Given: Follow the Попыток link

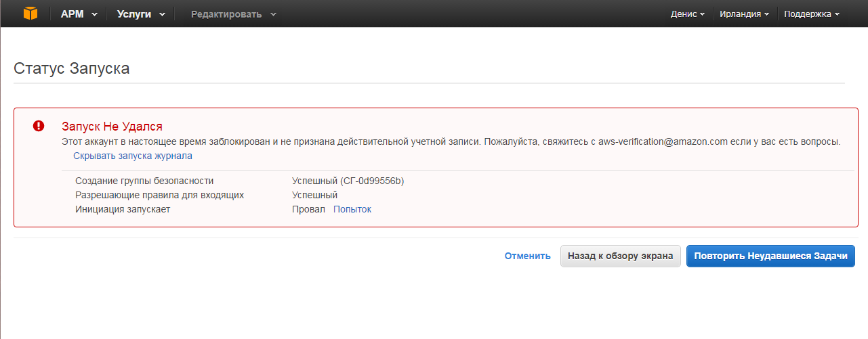Looking at the screenshot, I should [x=352, y=209].
